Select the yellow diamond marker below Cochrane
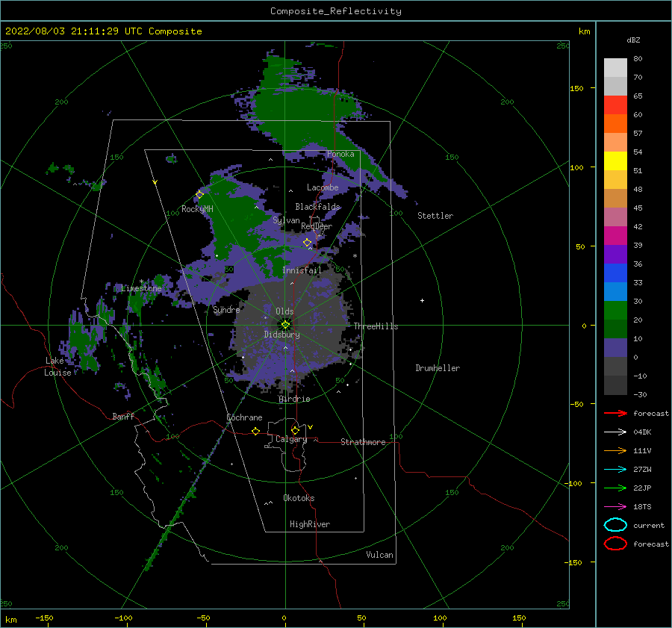672x628 pixels. tap(255, 431)
